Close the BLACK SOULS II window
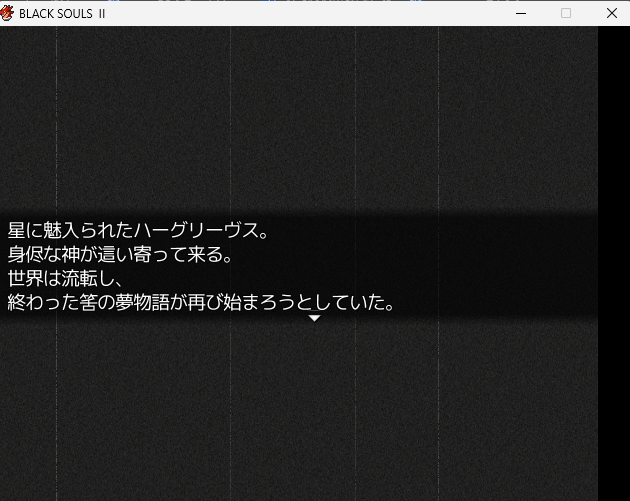Viewport: 630px width, 501px height. pyautogui.click(x=612, y=13)
